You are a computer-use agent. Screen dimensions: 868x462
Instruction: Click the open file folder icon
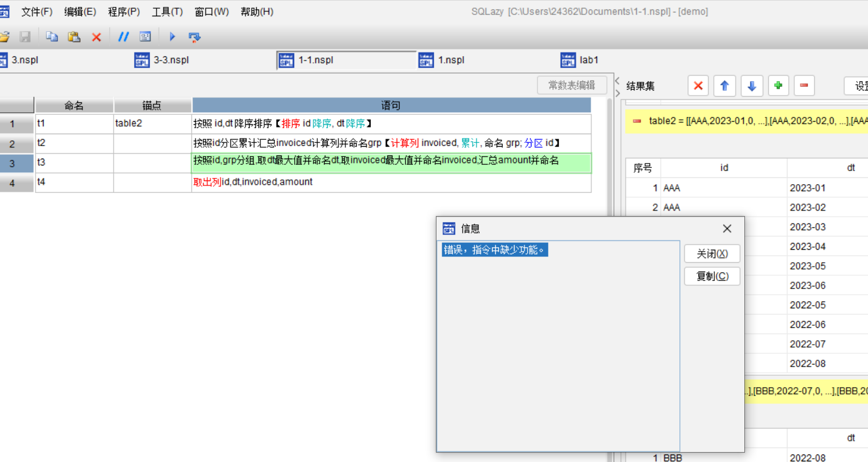pos(4,37)
